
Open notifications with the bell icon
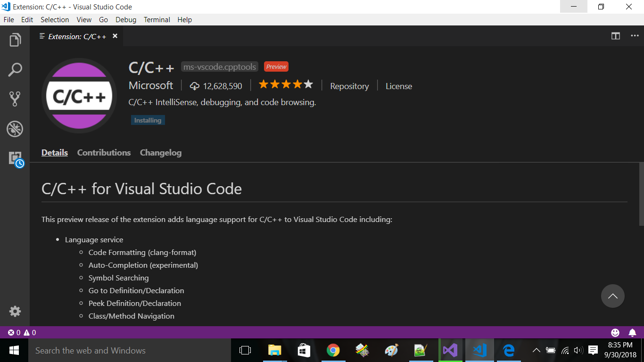pyautogui.click(x=633, y=332)
